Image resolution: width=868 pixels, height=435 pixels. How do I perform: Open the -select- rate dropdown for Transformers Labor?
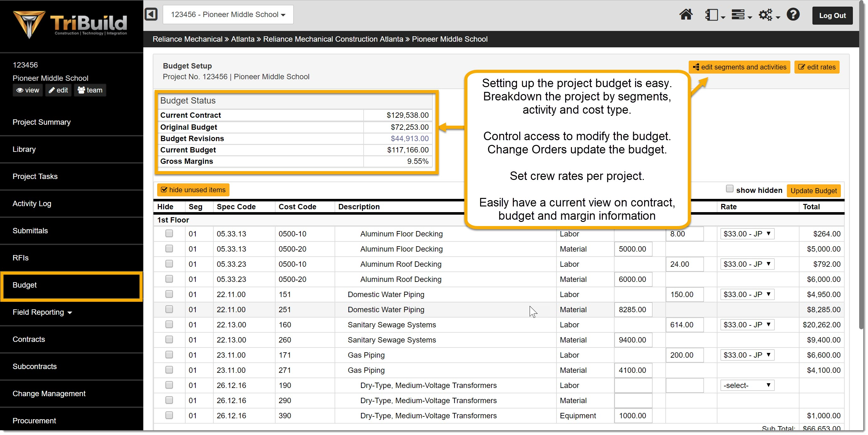click(x=747, y=385)
